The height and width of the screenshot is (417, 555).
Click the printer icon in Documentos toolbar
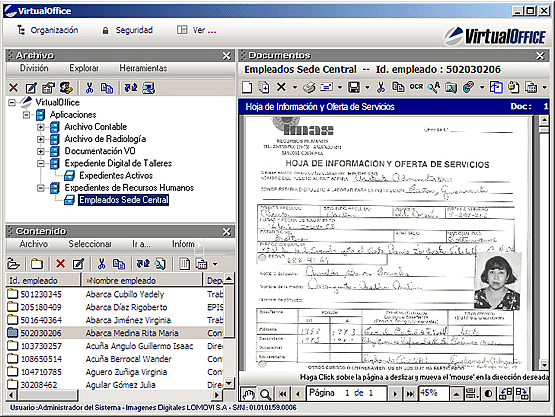pyautogui.click(x=309, y=87)
